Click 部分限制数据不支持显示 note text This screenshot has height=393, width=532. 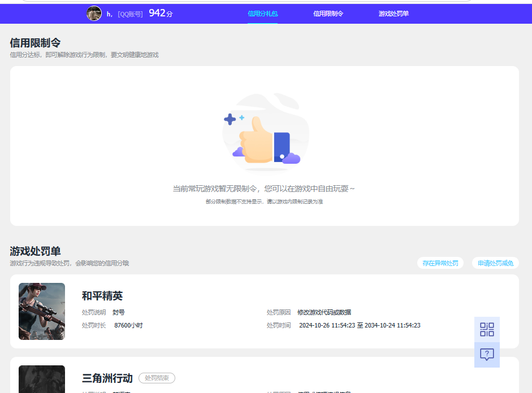264,202
